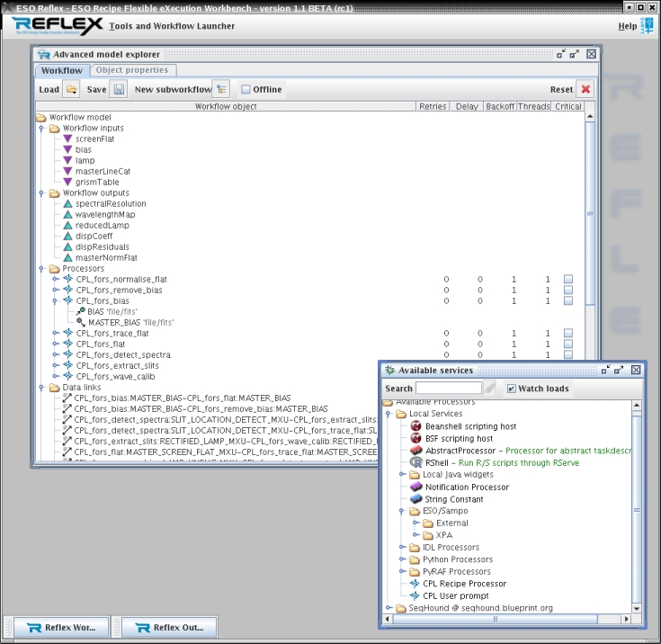This screenshot has width=661, height=644.
Task: Click the Reflex Out... taskbar button
Action: [169, 627]
